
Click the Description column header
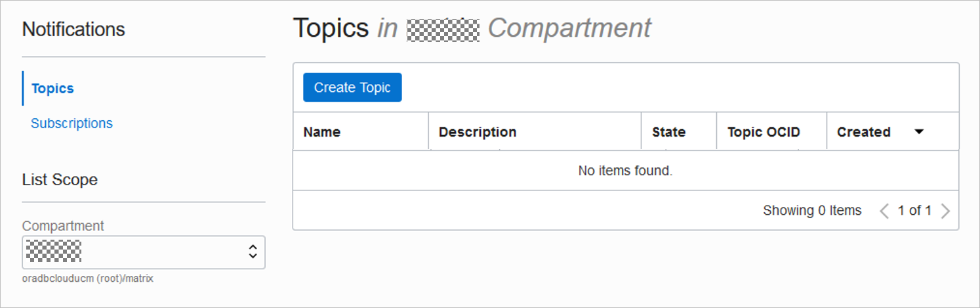click(x=478, y=132)
